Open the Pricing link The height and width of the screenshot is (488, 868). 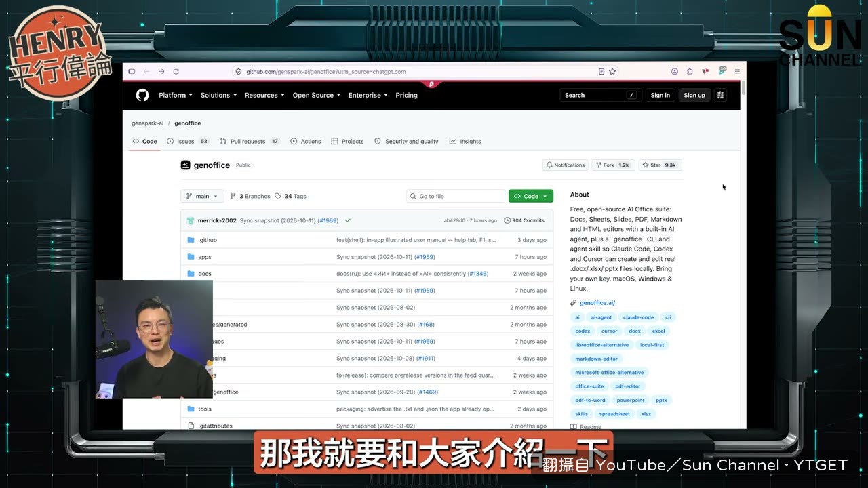(407, 95)
